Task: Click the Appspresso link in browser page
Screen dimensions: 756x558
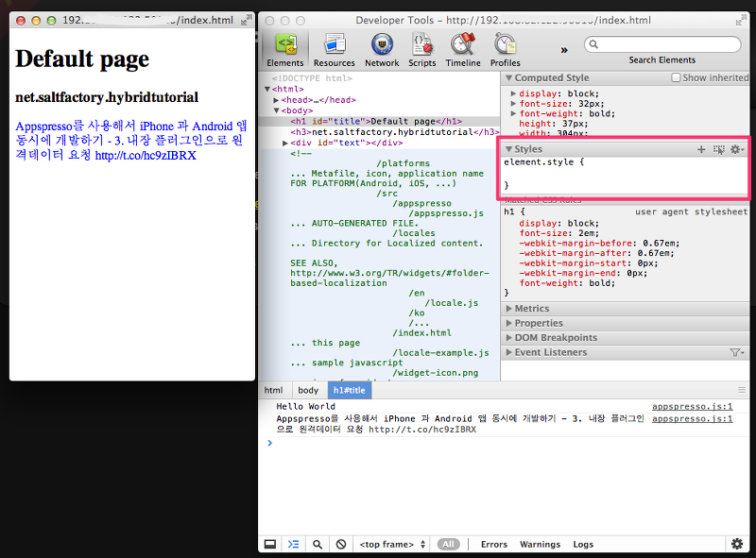Action: click(130, 141)
